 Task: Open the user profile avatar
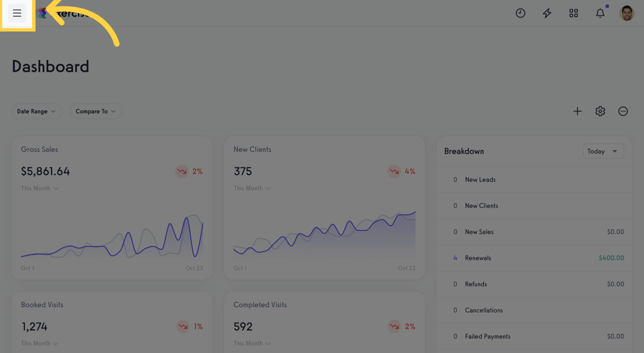627,13
